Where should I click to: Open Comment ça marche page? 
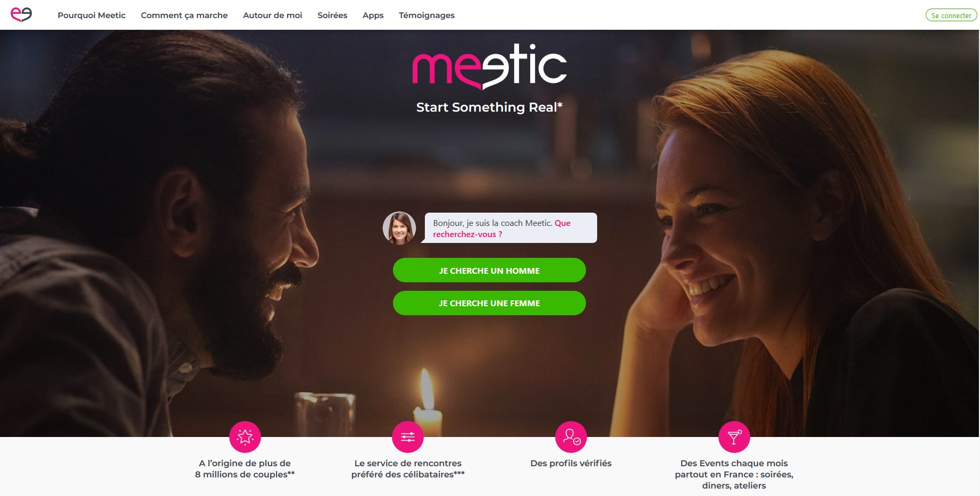(184, 15)
